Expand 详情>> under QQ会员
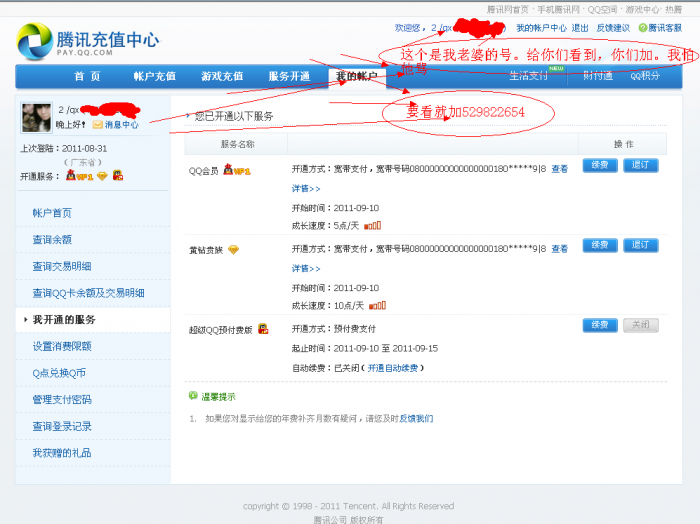Viewport: 700px width, 524px height. coord(306,188)
